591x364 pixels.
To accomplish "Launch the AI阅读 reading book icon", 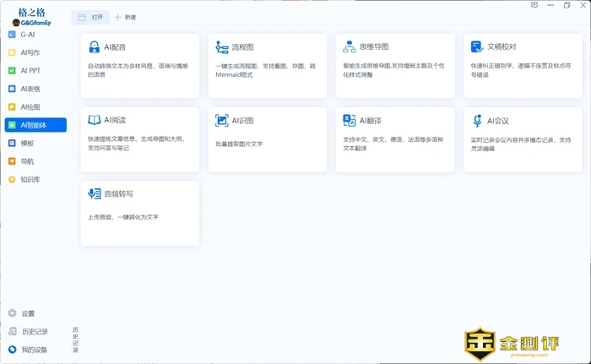I will pyautogui.click(x=95, y=121).
